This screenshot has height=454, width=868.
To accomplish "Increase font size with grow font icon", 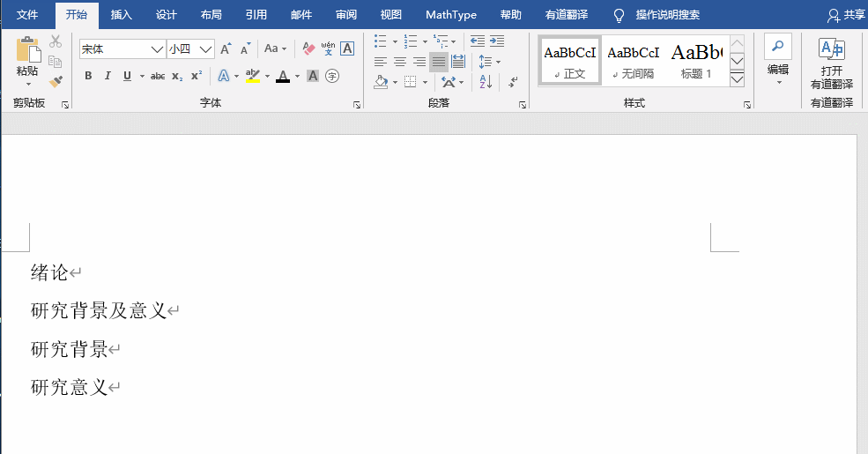I will [226, 48].
